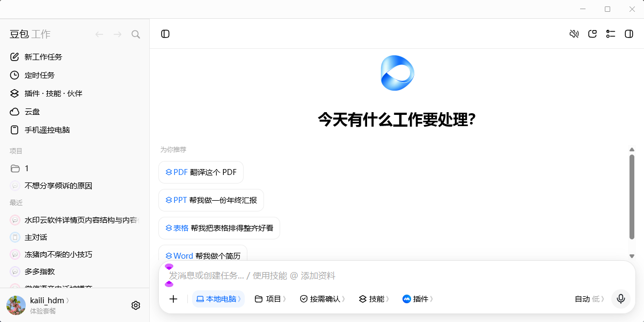Open the 自动 低 mode dropdown
The height and width of the screenshot is (322, 644).
pyautogui.click(x=589, y=299)
